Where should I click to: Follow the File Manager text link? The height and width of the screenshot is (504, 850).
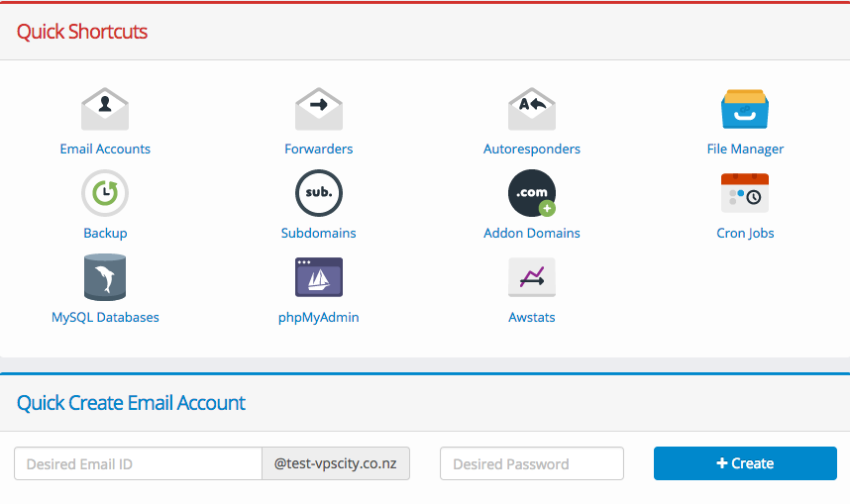click(x=745, y=149)
